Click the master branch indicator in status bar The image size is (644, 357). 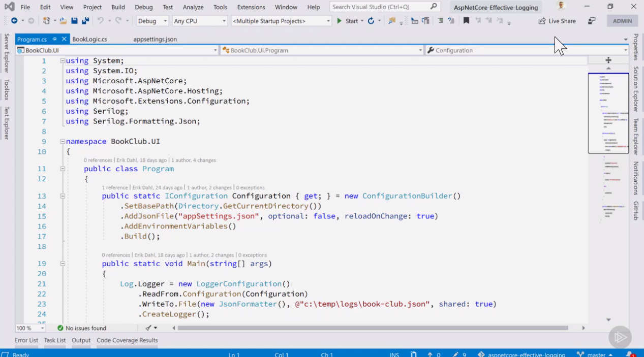594,354
